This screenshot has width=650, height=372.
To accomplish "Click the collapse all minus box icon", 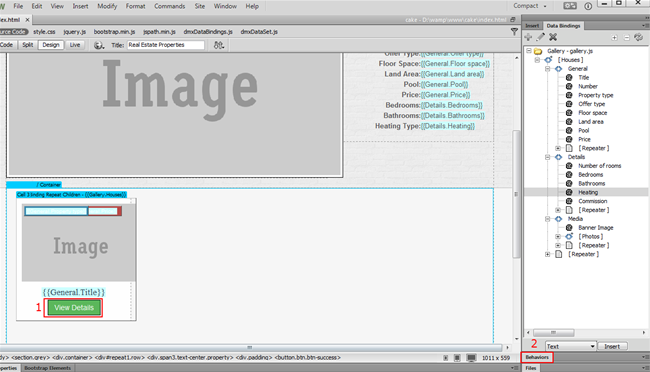I will coord(627,38).
